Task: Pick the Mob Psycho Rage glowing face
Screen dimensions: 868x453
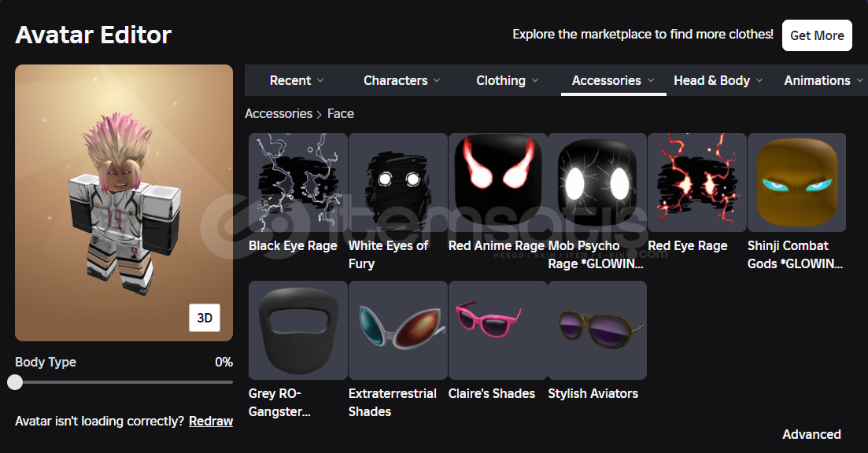Action: (x=597, y=182)
